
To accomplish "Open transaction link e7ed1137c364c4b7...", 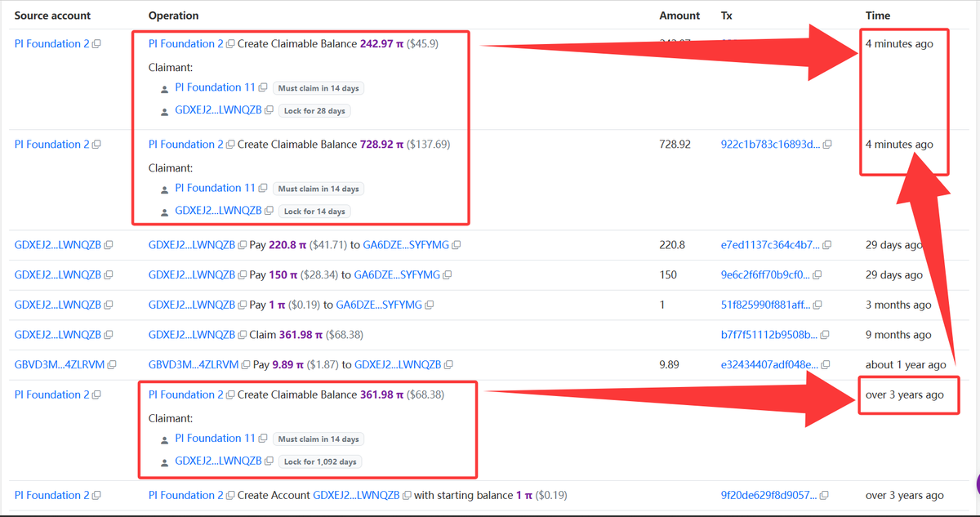I will click(770, 245).
